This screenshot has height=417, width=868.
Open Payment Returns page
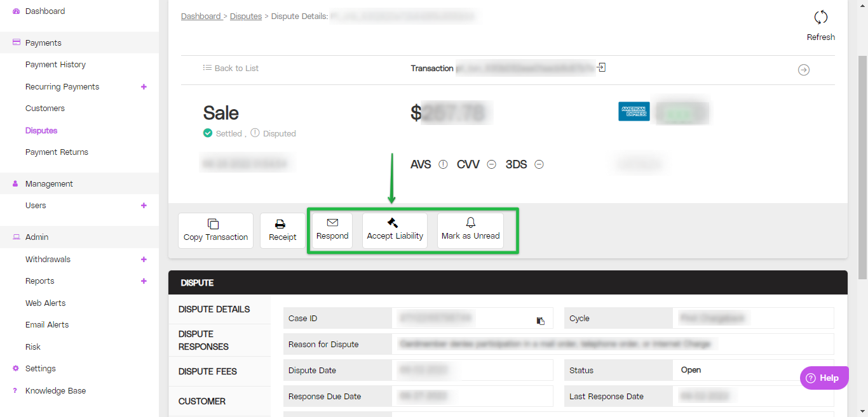(x=57, y=152)
